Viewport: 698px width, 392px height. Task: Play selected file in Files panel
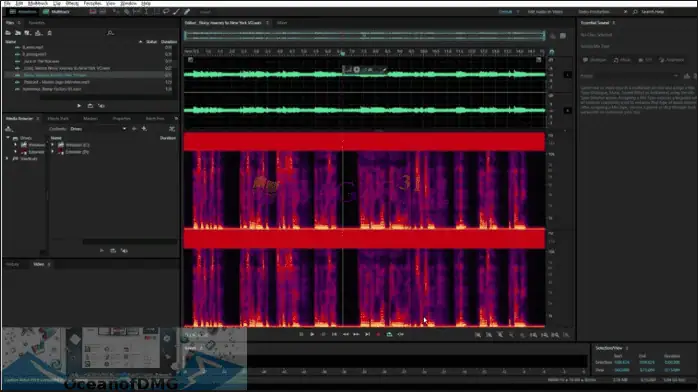(79, 106)
